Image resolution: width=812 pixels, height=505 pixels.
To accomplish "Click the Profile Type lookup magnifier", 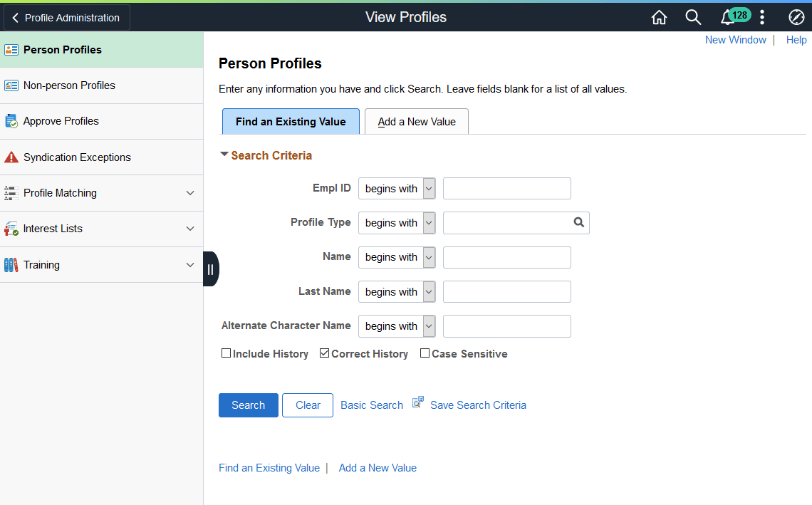I will [x=578, y=222].
